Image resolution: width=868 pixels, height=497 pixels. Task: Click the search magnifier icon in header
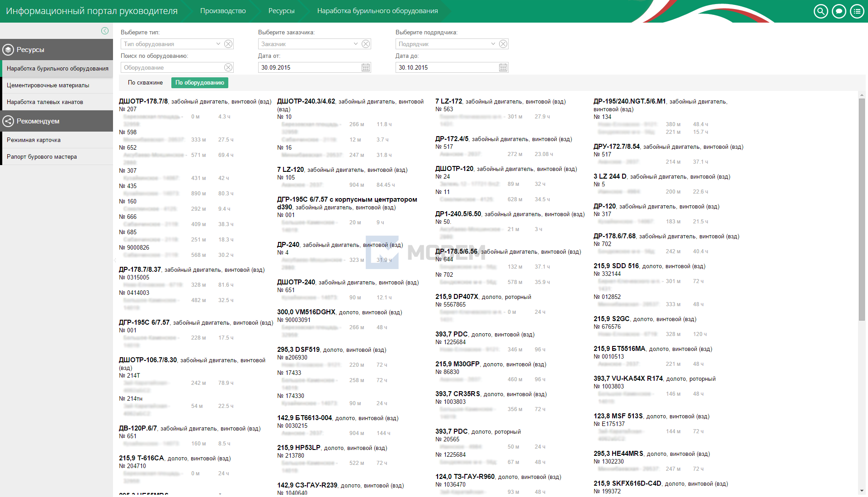coord(821,11)
